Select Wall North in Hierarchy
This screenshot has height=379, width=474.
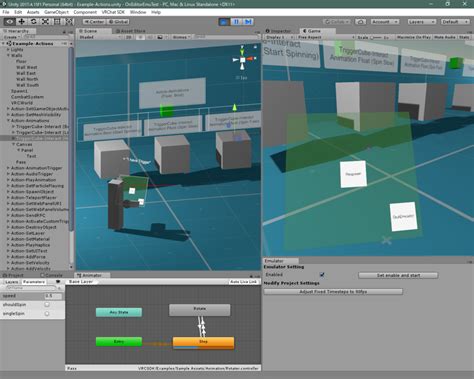click(27, 79)
